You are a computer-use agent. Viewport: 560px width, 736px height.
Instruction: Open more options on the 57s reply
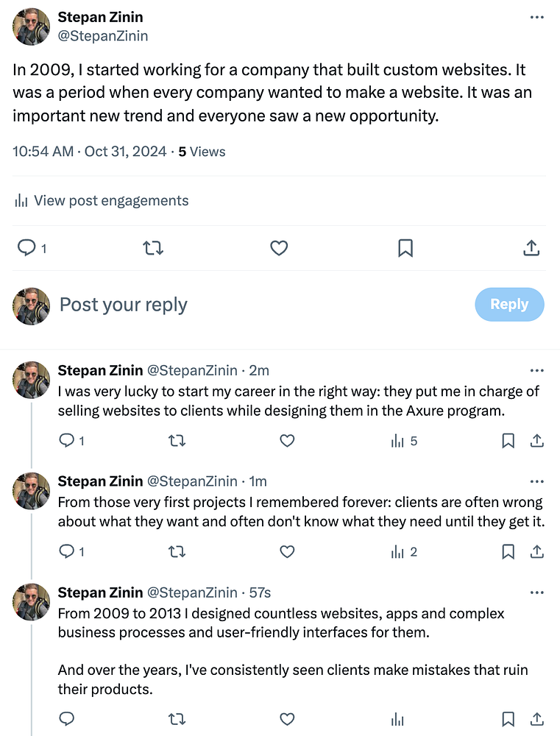pos(537,592)
